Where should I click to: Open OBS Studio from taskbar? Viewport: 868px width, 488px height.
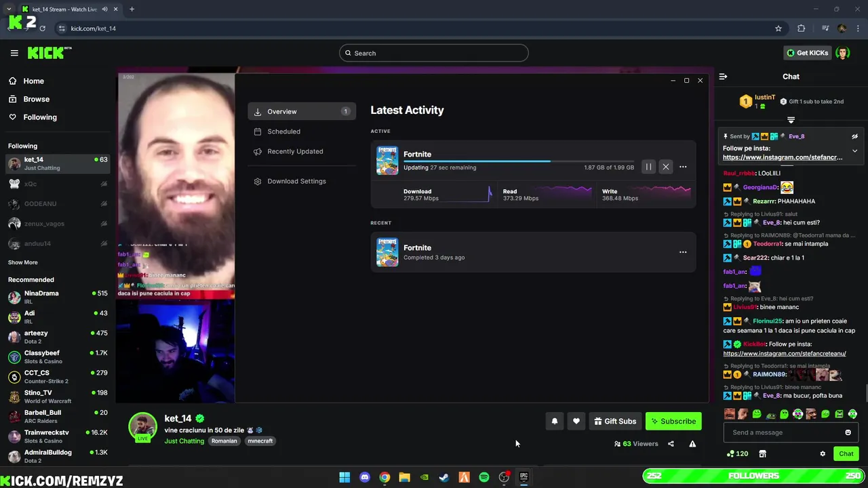(504, 477)
